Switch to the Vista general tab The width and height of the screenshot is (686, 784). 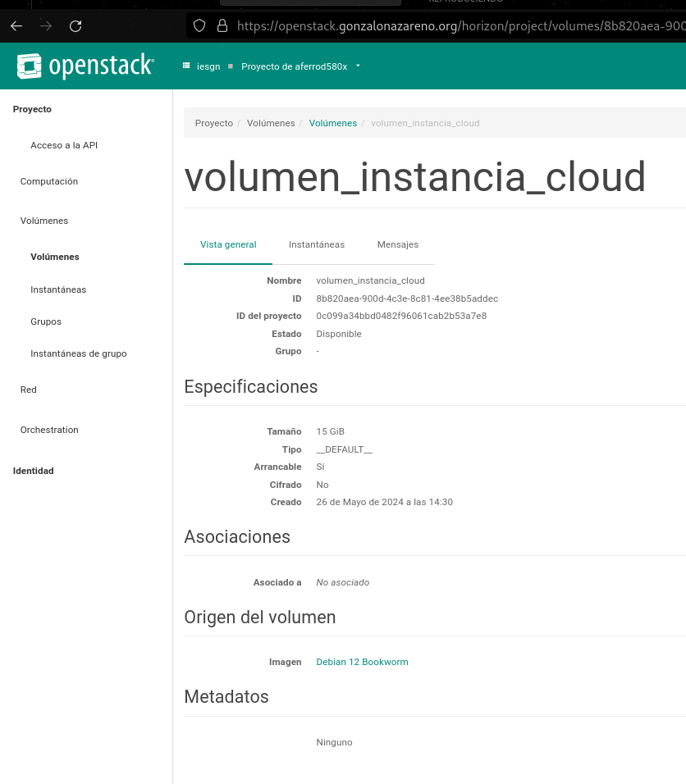point(228,244)
